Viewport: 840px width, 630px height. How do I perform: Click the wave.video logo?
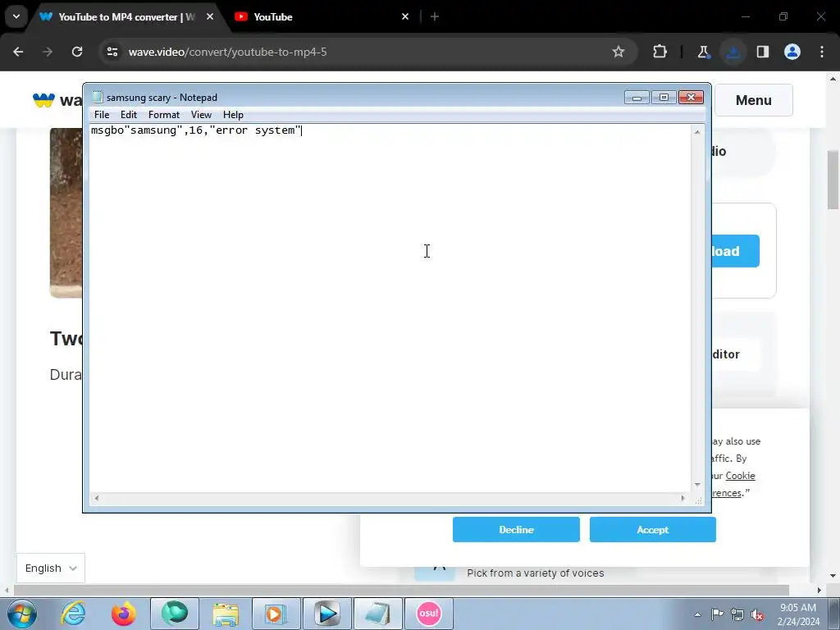57,100
